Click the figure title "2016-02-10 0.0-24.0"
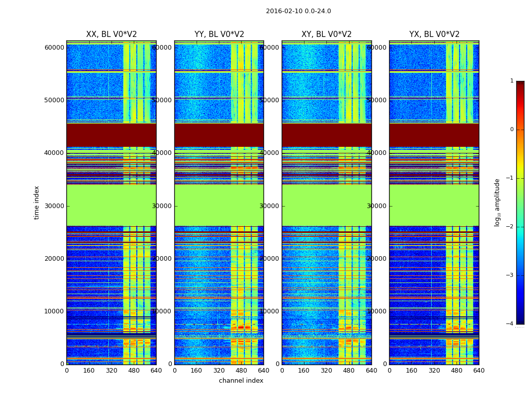Image resolution: width=532 pixels, height=405 pixels. (298, 11)
